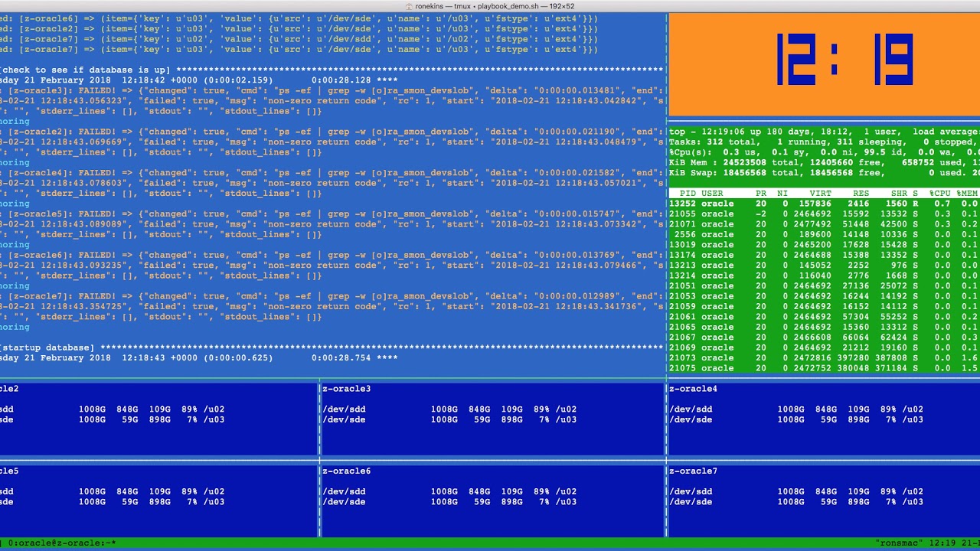Click the '[z-oracle6]: FAILED!' output line
Image resolution: width=980 pixels, height=551 pixels.
[x=332, y=255]
